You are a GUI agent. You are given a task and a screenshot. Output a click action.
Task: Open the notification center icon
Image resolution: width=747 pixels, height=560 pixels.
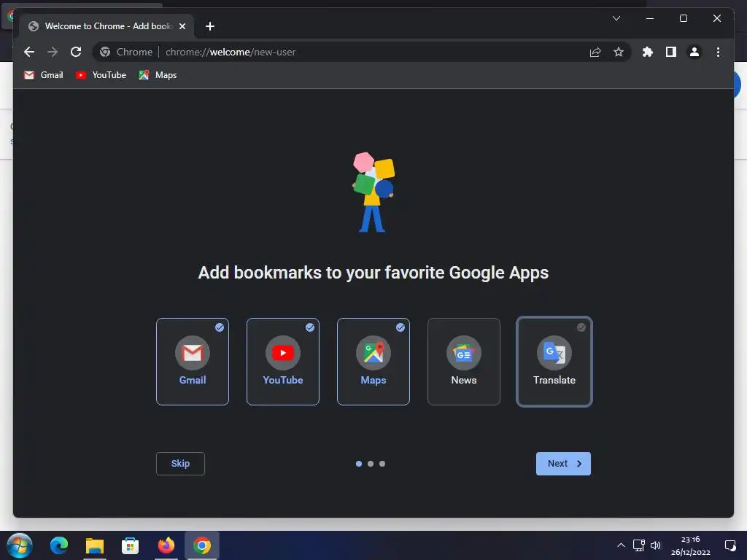pyautogui.click(x=730, y=545)
